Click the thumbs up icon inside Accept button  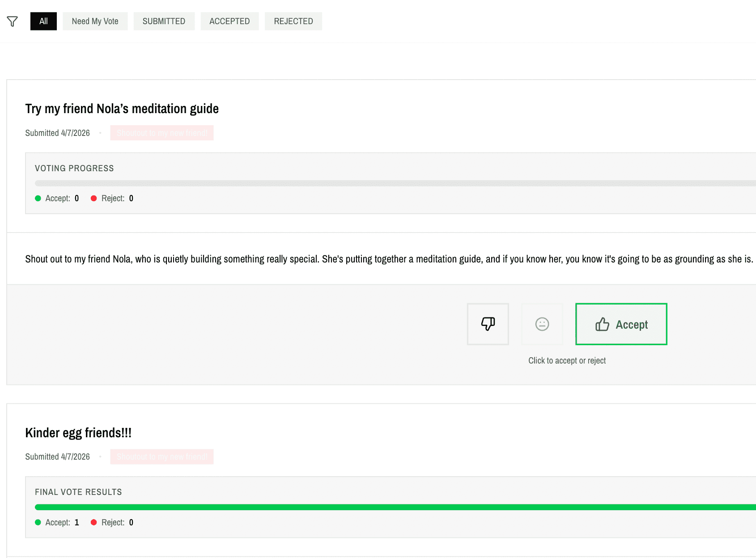pyautogui.click(x=602, y=324)
